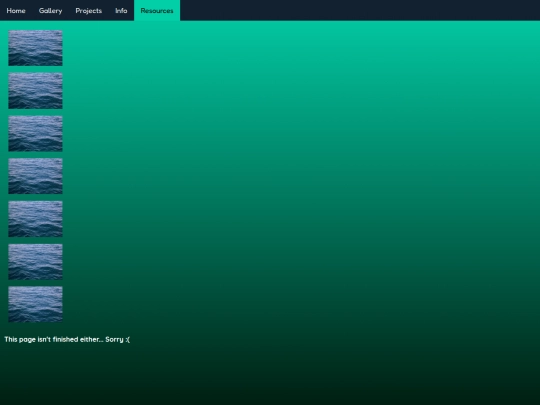Open the second water thumbnail
The width and height of the screenshot is (540, 405).
[x=35, y=91]
